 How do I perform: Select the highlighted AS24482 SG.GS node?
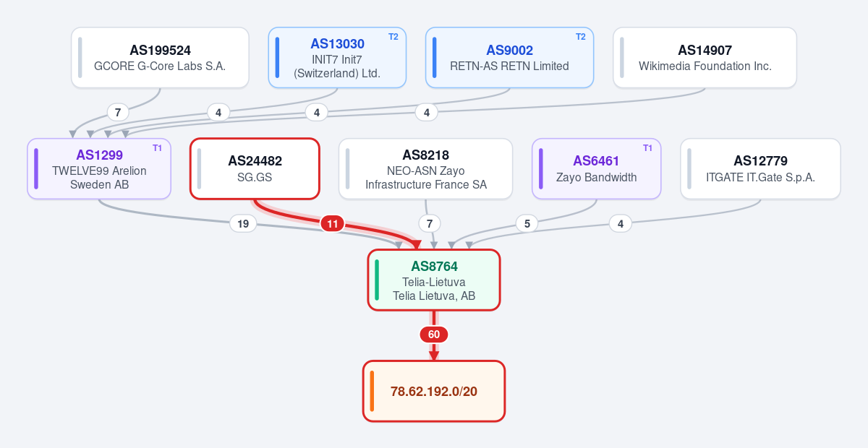255,168
